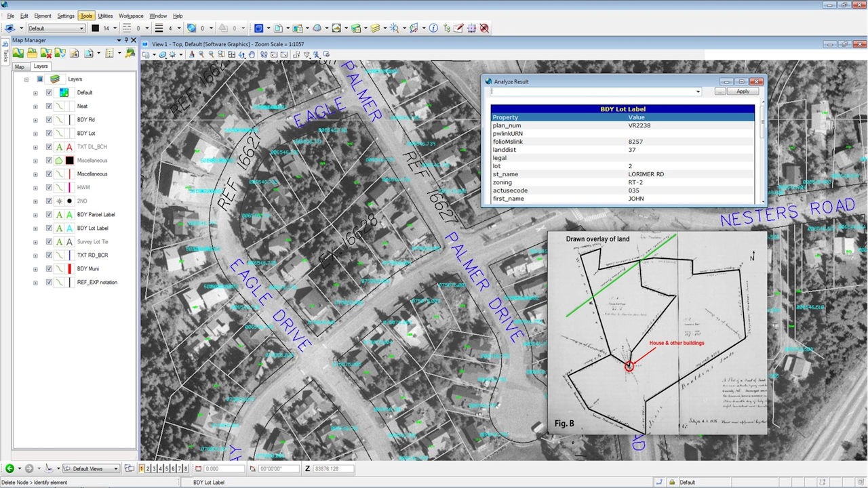Click the Apply button in Analyze Result
The width and height of the screenshot is (868, 488).
coord(743,91)
